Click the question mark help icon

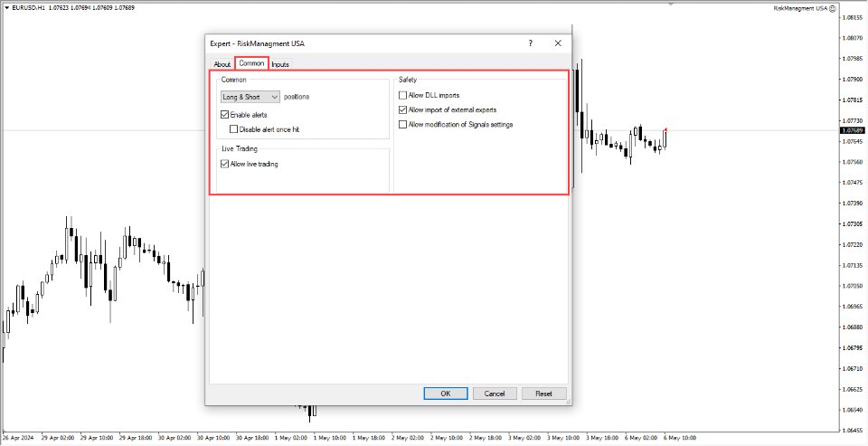(x=531, y=43)
